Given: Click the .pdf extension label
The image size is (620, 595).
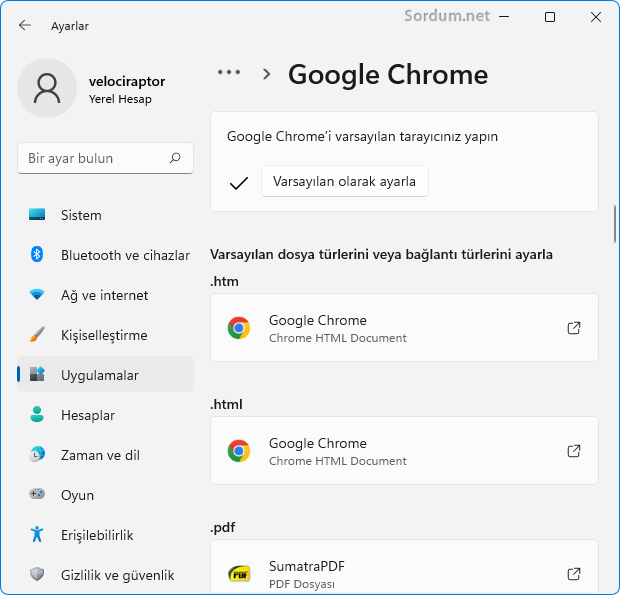Looking at the screenshot, I should [x=223, y=528].
